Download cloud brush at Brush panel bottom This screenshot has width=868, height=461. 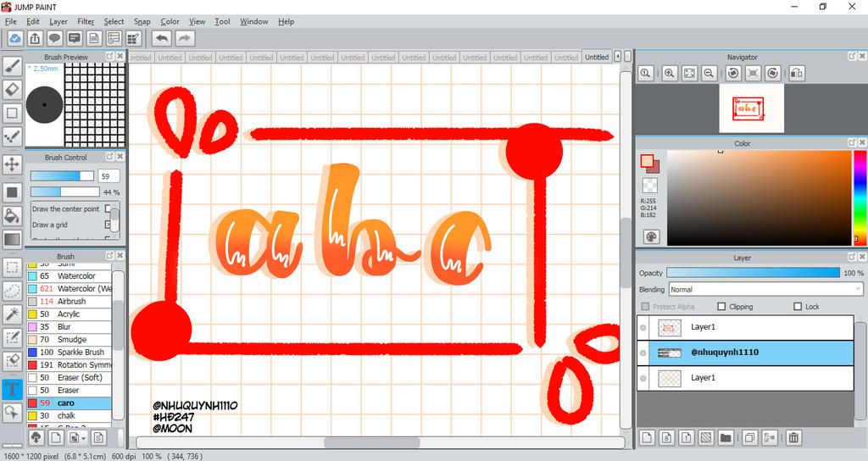[36, 438]
